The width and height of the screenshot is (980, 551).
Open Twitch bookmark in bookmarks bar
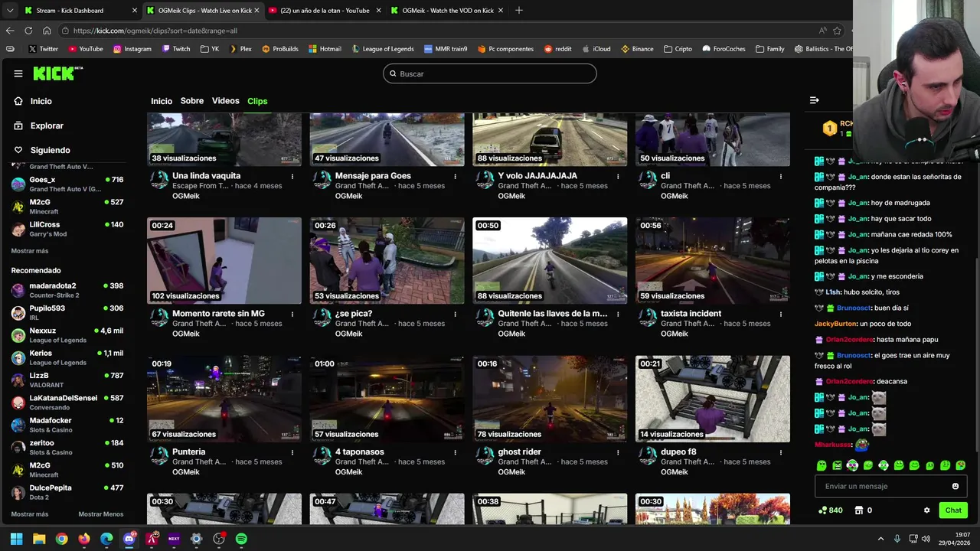click(176, 49)
